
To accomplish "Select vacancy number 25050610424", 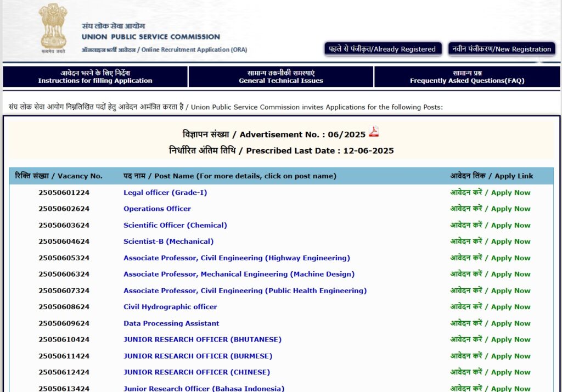I will click(64, 340).
